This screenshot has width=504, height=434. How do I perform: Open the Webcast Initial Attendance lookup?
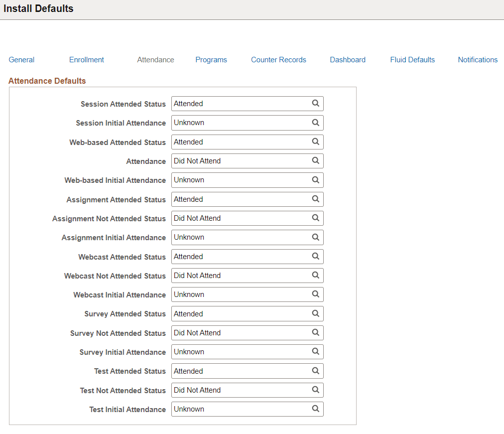click(x=316, y=294)
